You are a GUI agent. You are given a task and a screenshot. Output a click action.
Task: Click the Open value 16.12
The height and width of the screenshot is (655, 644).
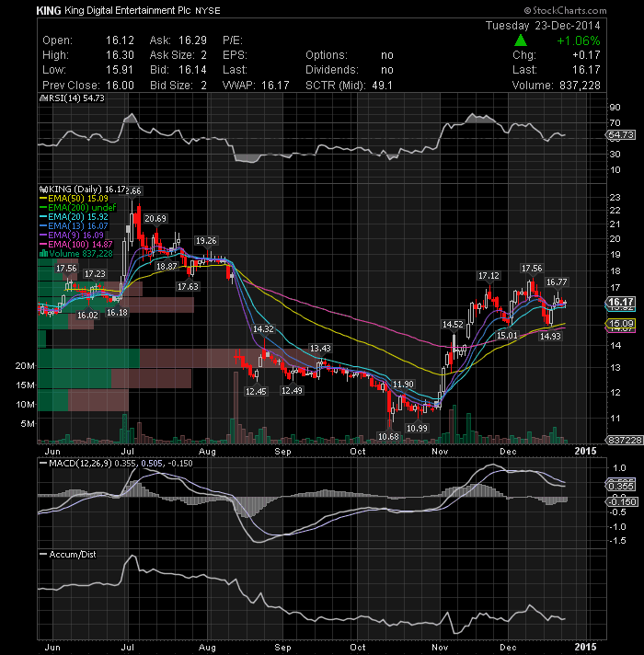pos(120,40)
